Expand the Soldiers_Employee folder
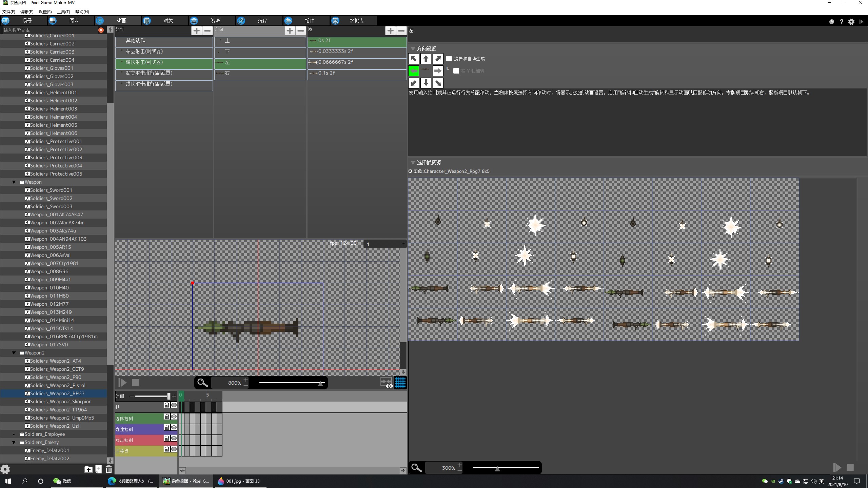The width and height of the screenshot is (868, 488). tap(14, 434)
